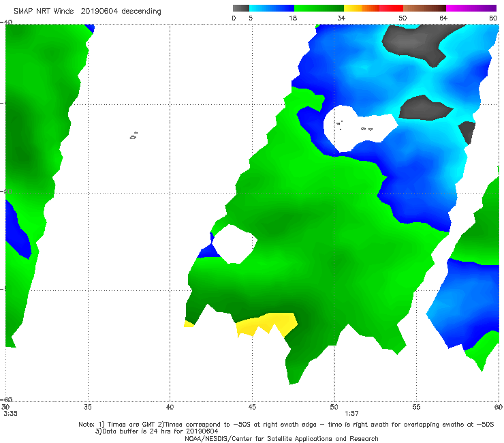Click the longitude label '45' on bottom axis

point(252,407)
